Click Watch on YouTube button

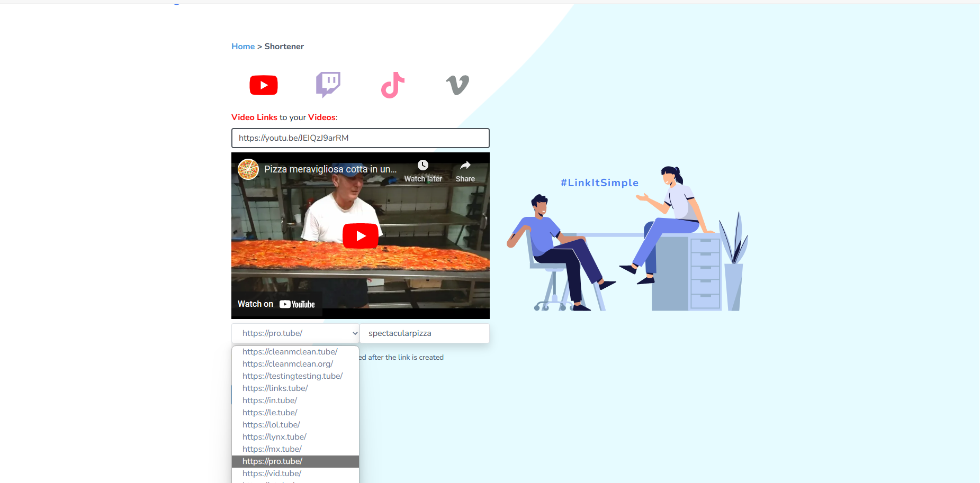pyautogui.click(x=276, y=304)
